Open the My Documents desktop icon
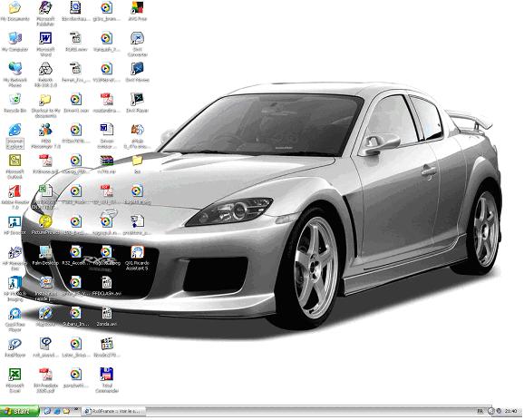Viewport: 524px width, 420px height. click(x=15, y=8)
